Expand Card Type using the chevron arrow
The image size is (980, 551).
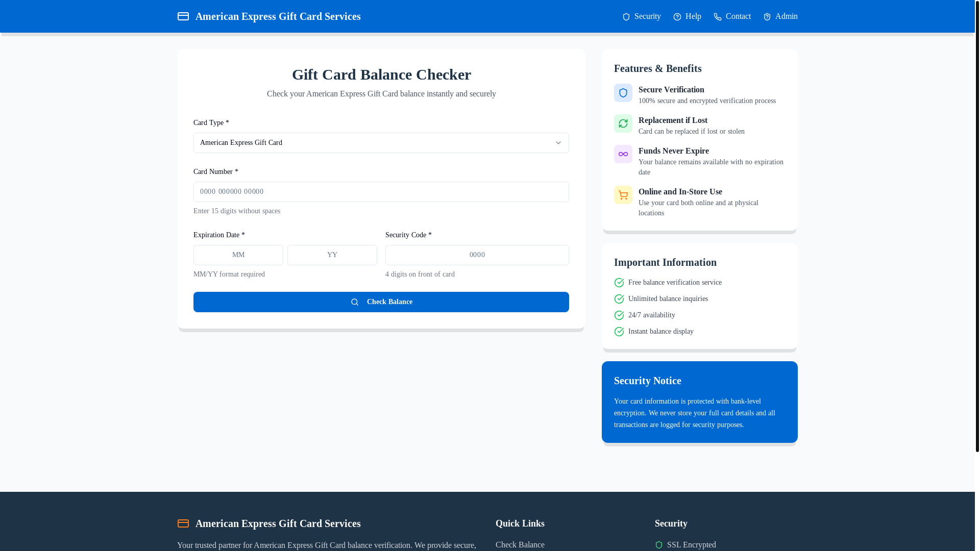[x=558, y=143]
